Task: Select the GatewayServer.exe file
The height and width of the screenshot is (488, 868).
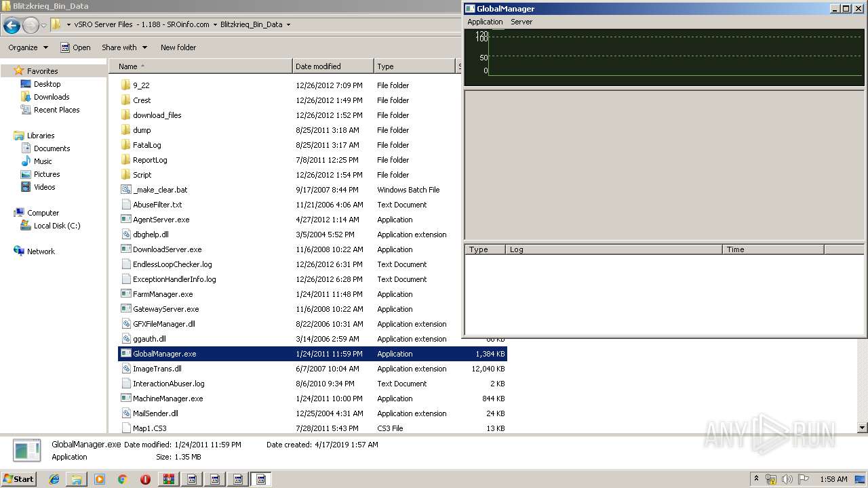Action: tap(166, 309)
